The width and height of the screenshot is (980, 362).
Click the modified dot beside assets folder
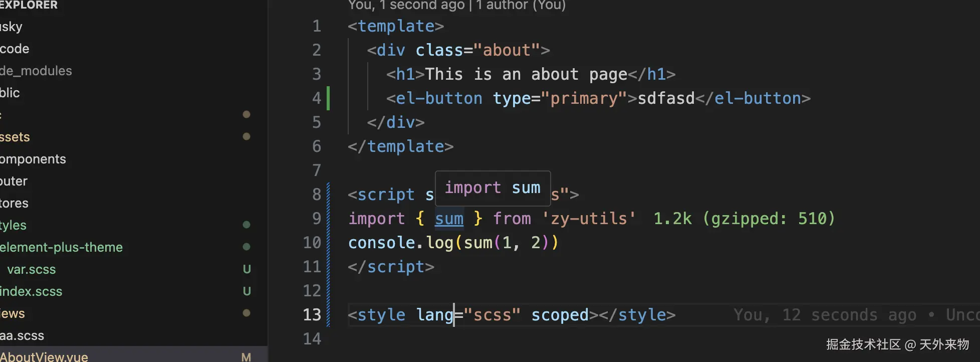pos(247,136)
